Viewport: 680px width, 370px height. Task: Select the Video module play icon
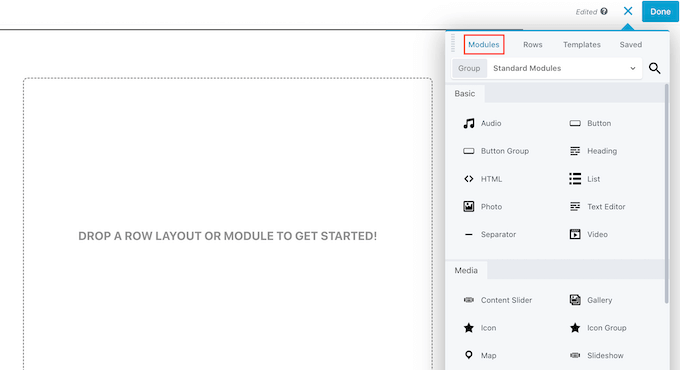click(575, 234)
